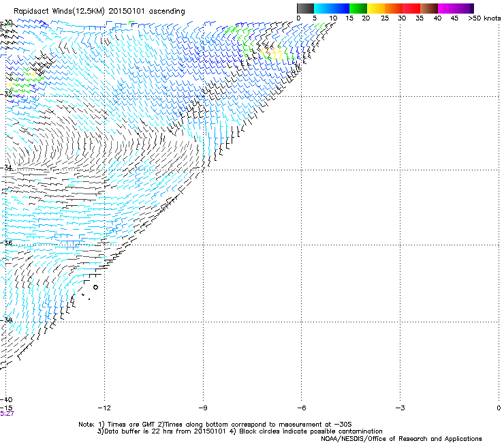Click the legend label 10
This screenshot has height=443, width=504.
click(333, 18)
